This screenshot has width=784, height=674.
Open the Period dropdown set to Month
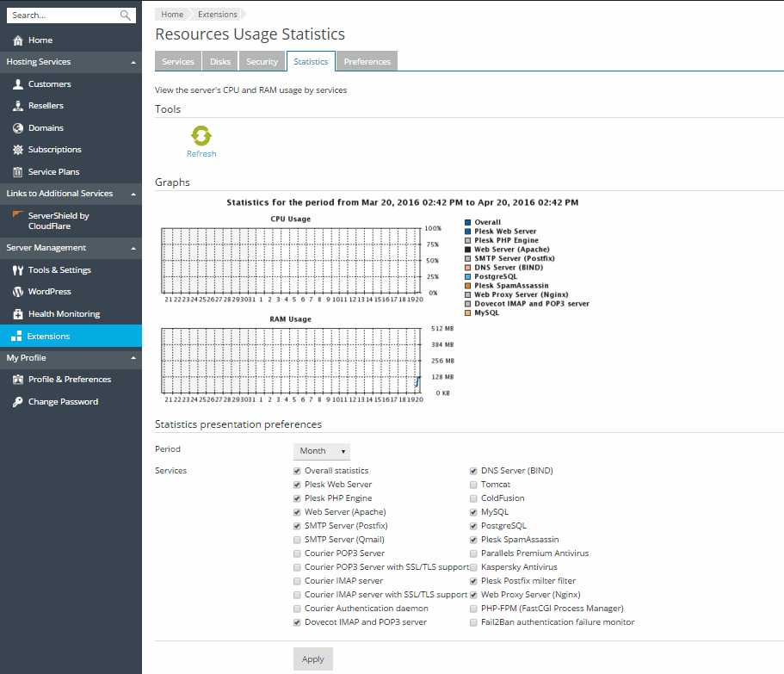[x=322, y=451]
